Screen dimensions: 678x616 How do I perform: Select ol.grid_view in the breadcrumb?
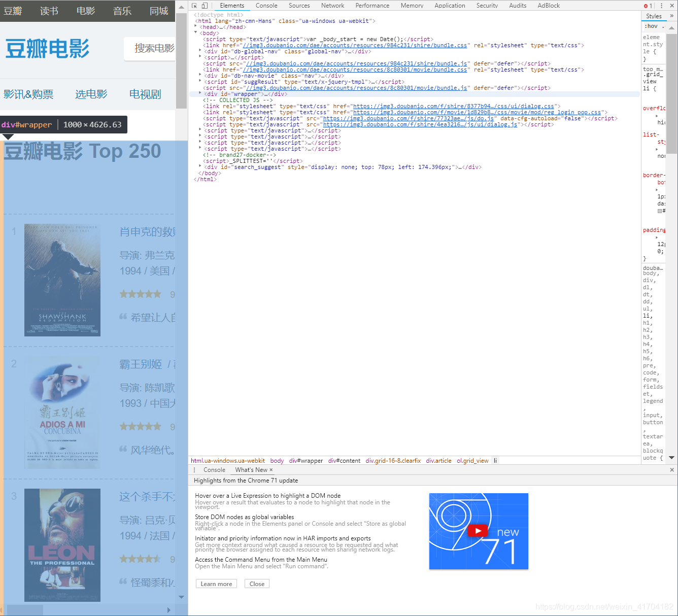472,461
